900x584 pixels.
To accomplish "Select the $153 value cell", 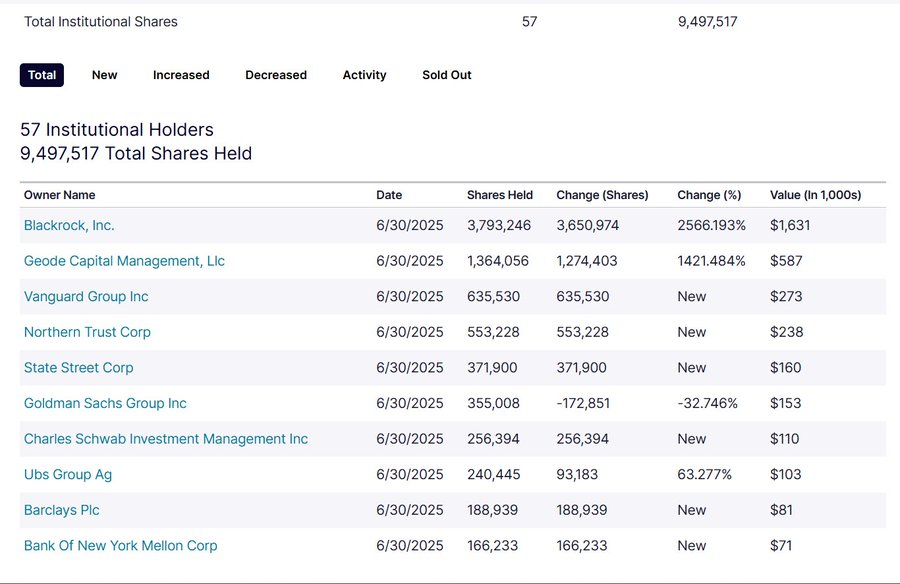I will (x=785, y=403).
